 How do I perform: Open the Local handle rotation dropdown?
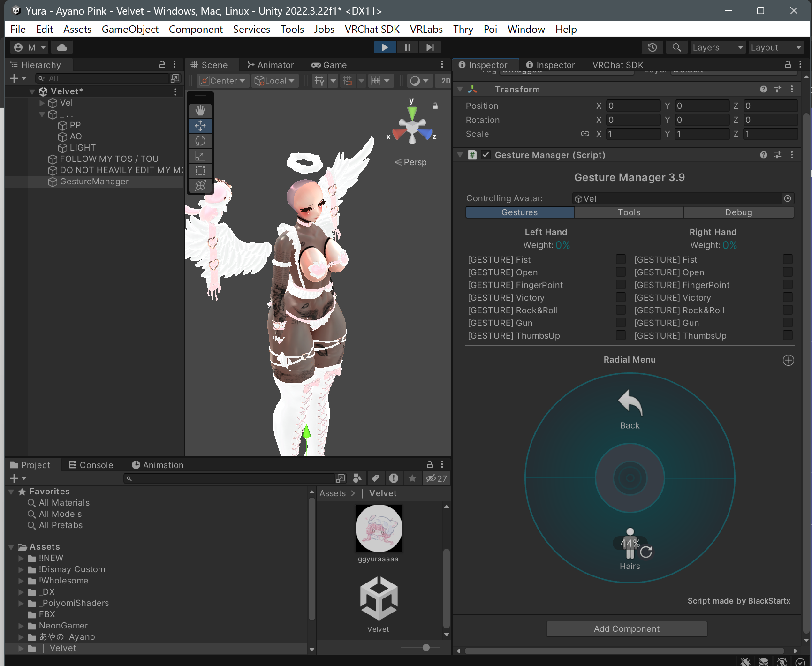tap(275, 81)
